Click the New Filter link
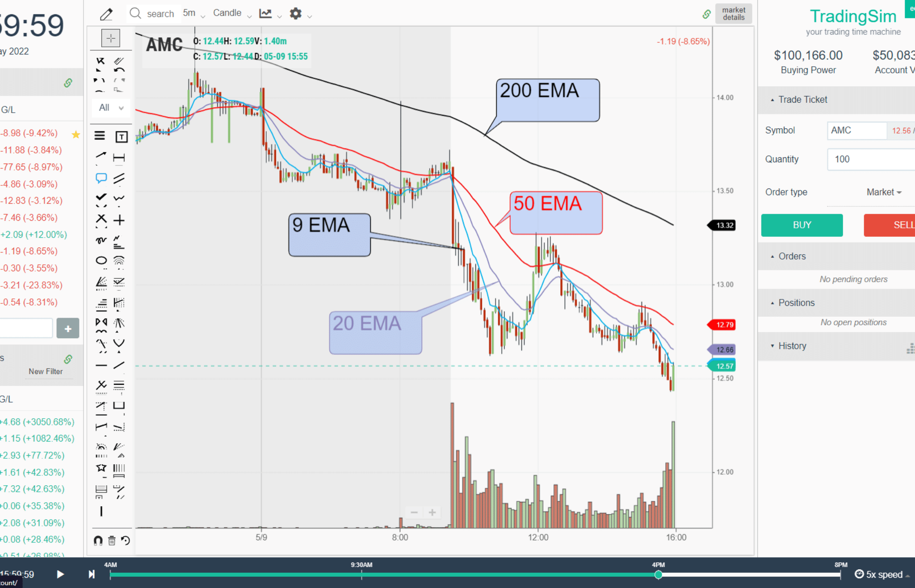The image size is (915, 588). tap(46, 371)
